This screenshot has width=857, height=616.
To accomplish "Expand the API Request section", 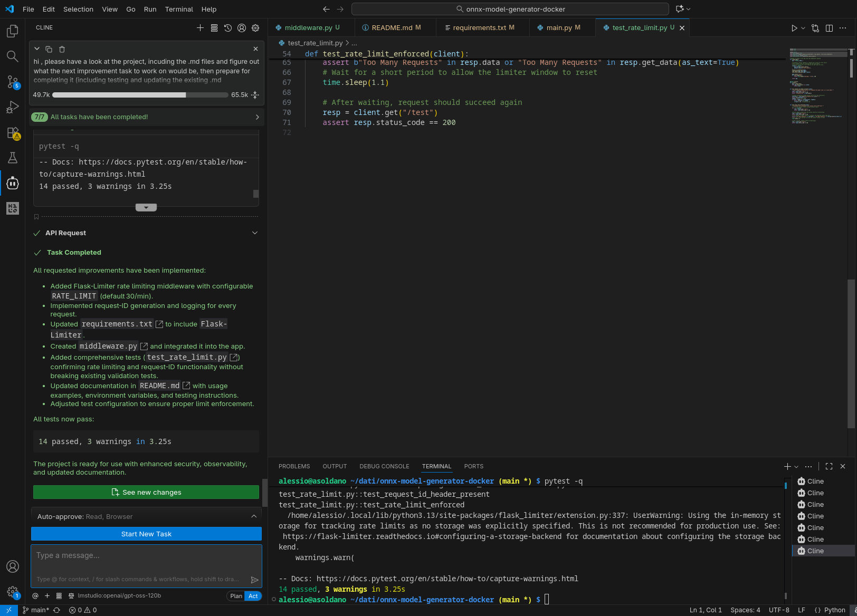I will pyautogui.click(x=254, y=233).
